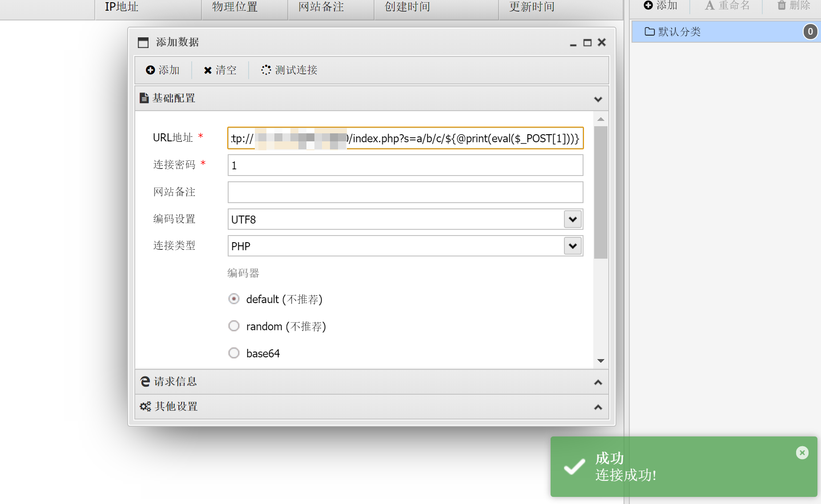This screenshot has height=504, width=821.
Task: Click the 删除 category button label
Action: [800, 5]
